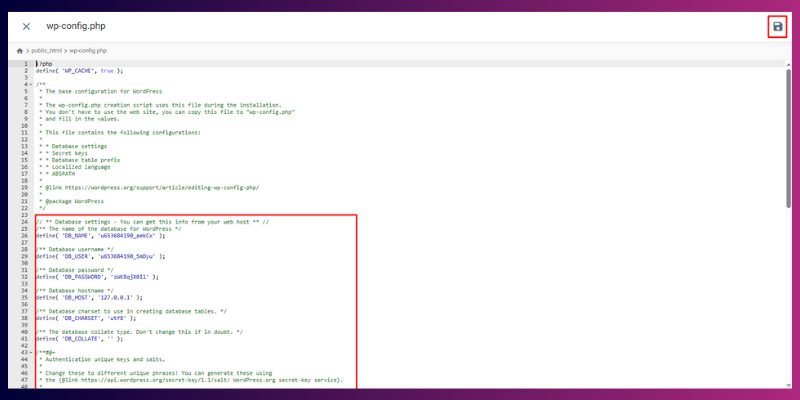Click '/** Database password */' comment
The width and height of the screenshot is (800, 400).
74,270
